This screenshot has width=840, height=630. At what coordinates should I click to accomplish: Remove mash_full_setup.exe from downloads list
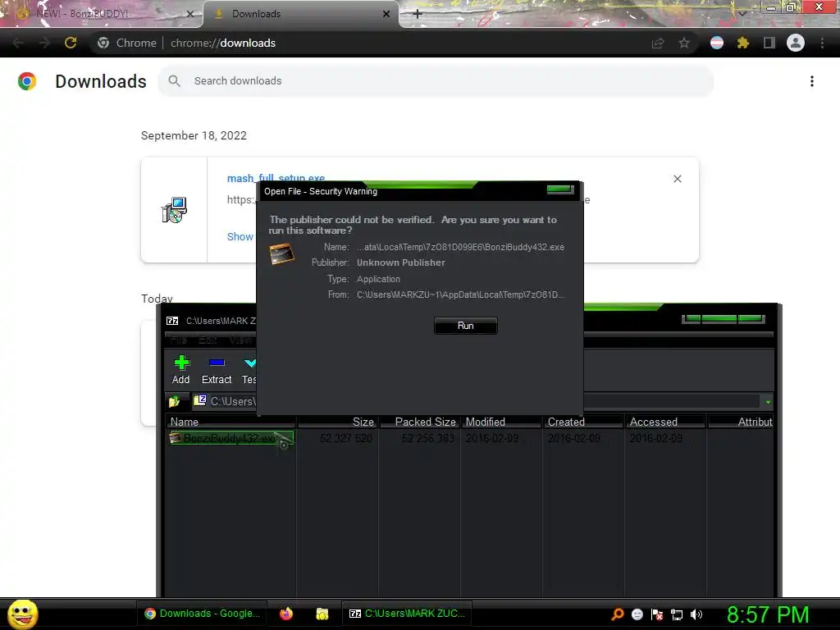tap(677, 179)
